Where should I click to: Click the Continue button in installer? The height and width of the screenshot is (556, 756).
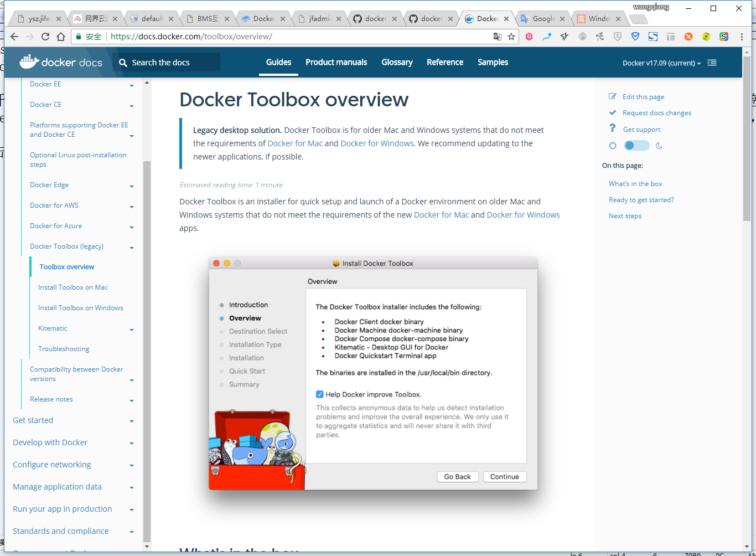click(x=504, y=477)
